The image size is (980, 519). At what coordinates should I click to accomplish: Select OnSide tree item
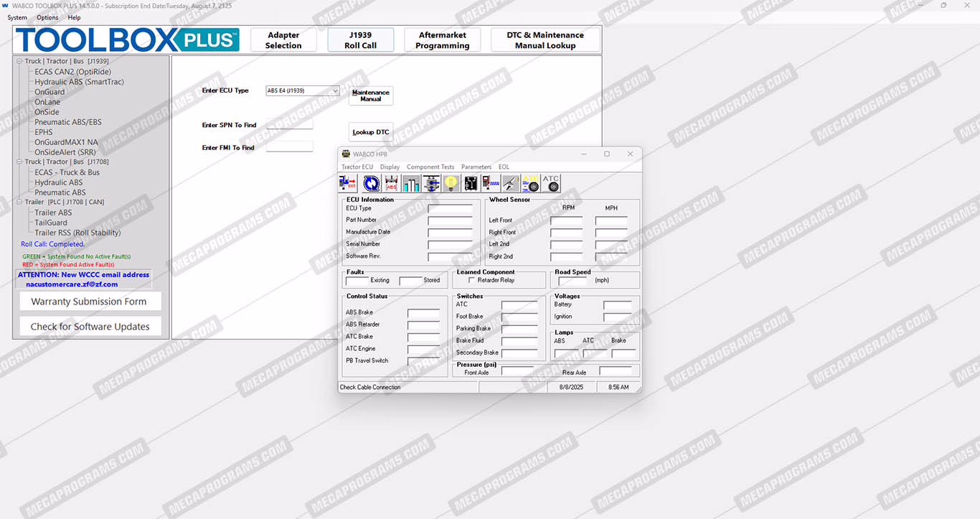pos(47,112)
